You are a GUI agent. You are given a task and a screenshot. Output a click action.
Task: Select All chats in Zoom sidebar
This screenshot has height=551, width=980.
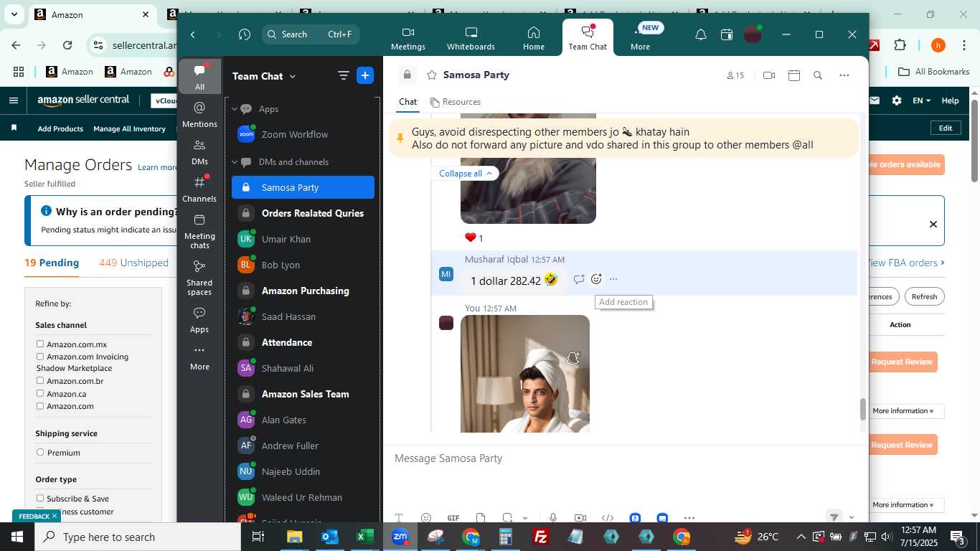point(199,77)
